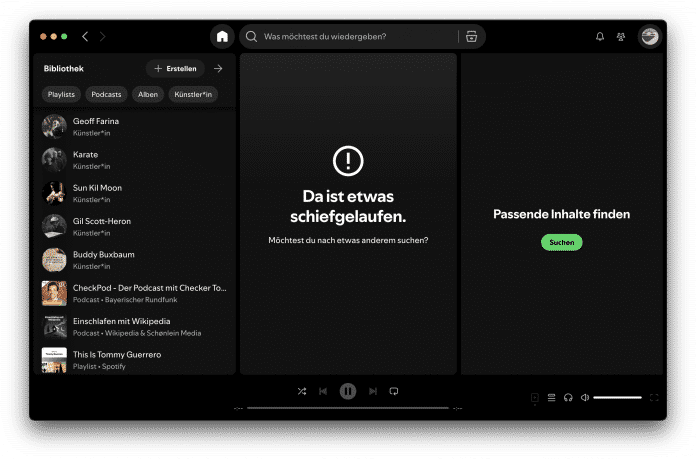Expand the Bibliothek with arrow
Screen dimensions: 696x459
(x=218, y=68)
